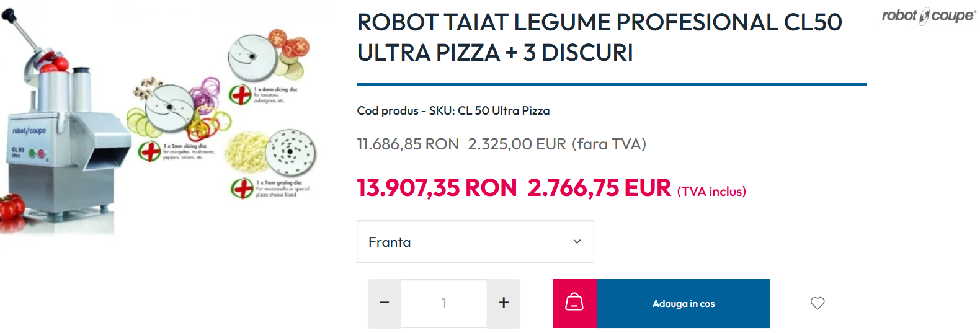Open the CL50 vegetable cutter machine photo
The height and width of the screenshot is (333, 980).
[x=65, y=124]
